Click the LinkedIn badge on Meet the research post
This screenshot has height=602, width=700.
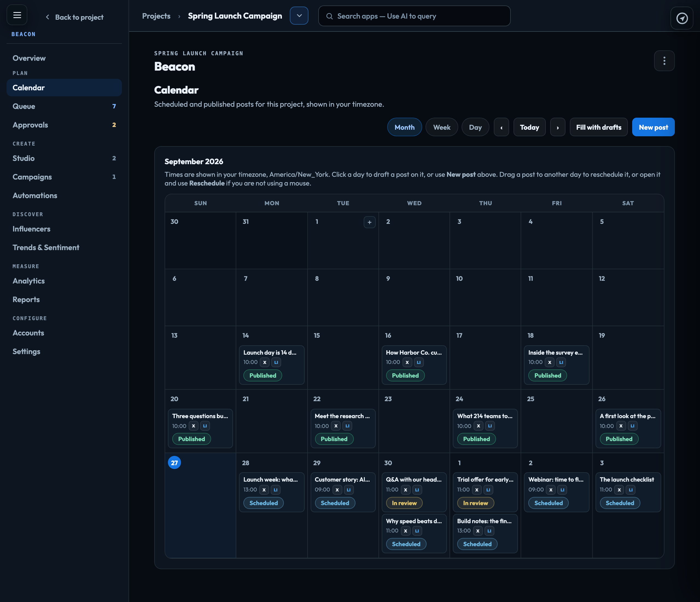347,426
